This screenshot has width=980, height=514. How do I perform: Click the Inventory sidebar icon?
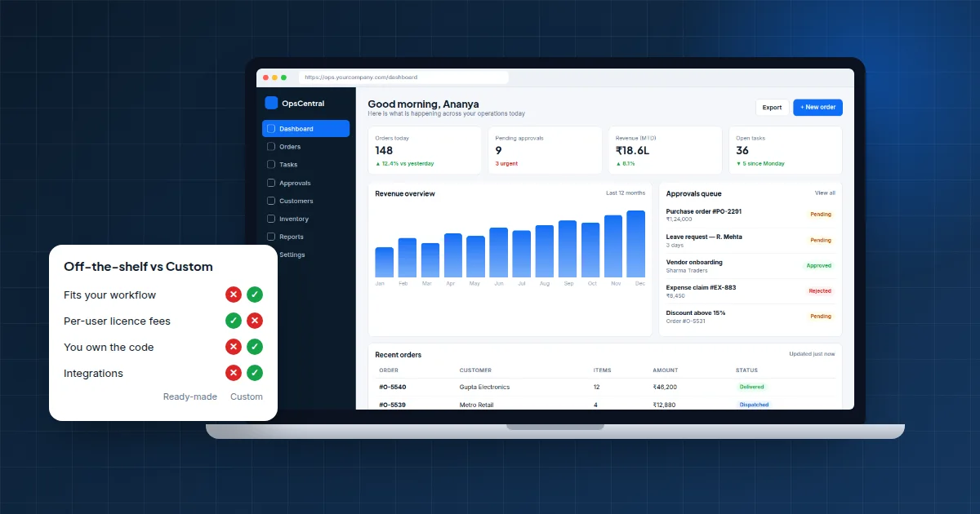coord(271,219)
